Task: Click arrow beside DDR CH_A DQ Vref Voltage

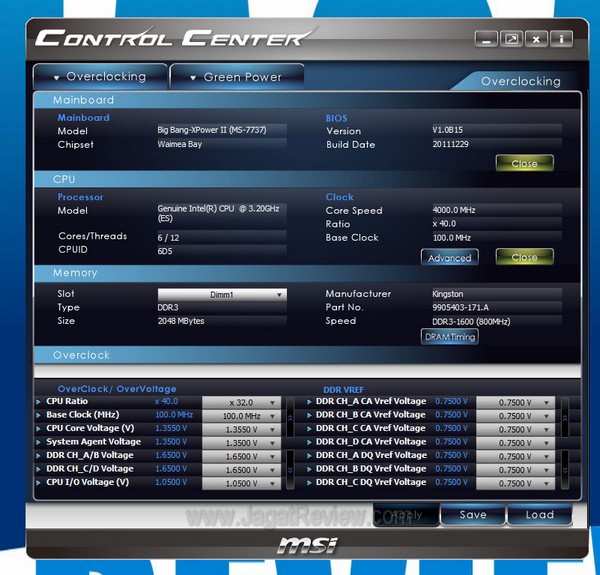Action: [309, 456]
